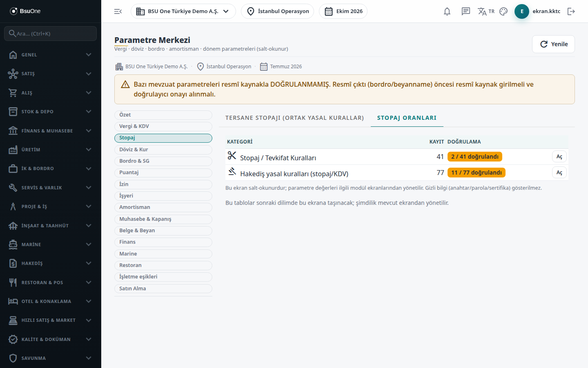The height and width of the screenshot is (368, 588).
Task: Click the Finans & Muhasebe bank icon
Action: click(x=13, y=131)
